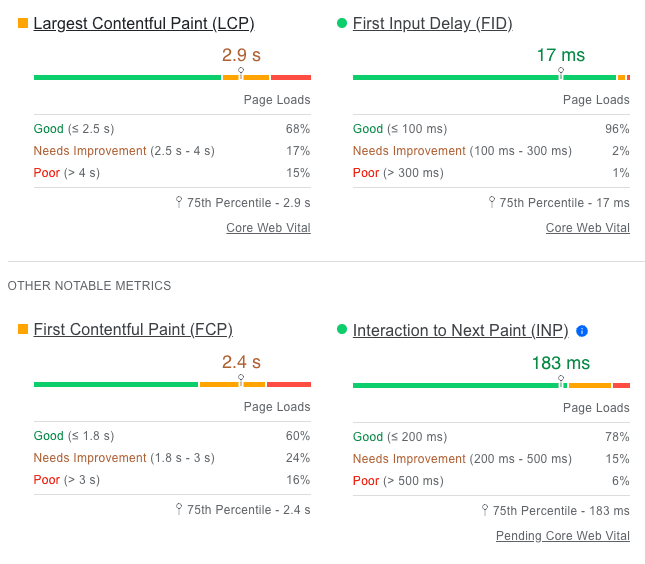Click the pin icon beside 75th Percentile - 17 ms
Viewport: 645px width, 564px height.
pos(492,202)
